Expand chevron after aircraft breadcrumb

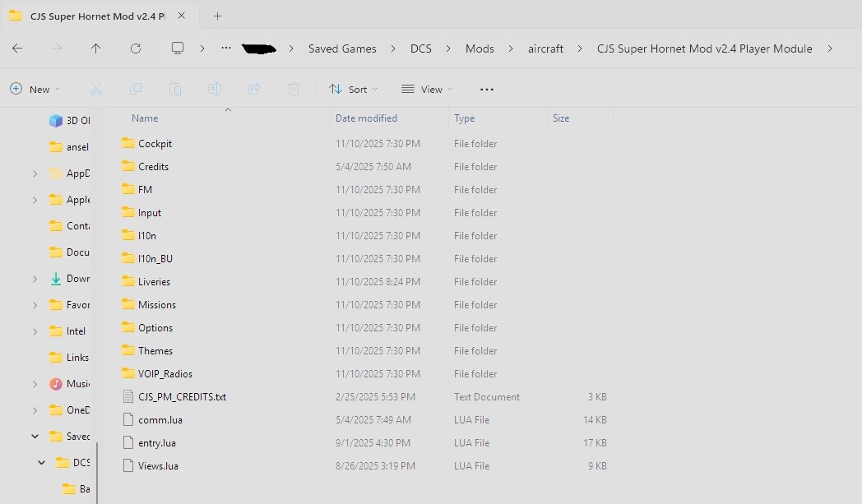tap(580, 49)
